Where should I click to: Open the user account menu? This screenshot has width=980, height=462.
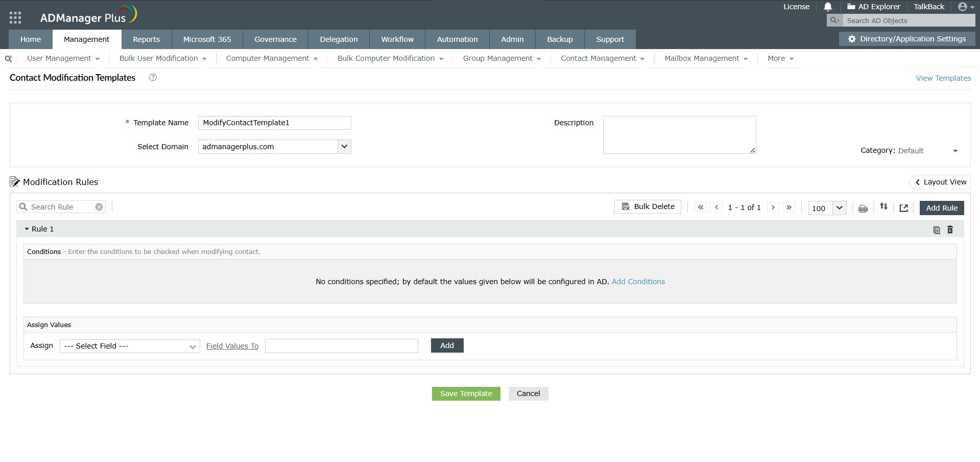[965, 7]
